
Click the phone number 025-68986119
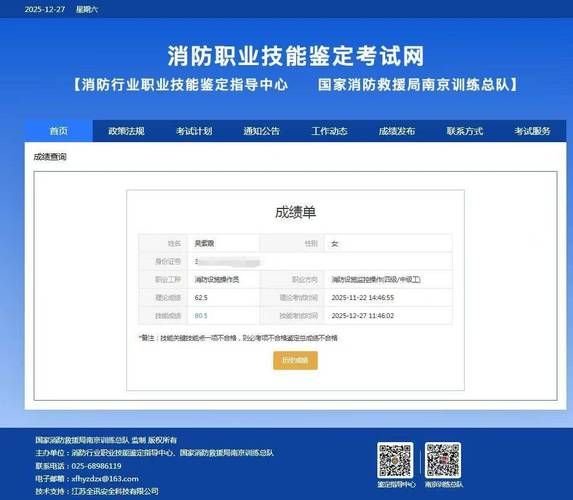(x=96, y=466)
